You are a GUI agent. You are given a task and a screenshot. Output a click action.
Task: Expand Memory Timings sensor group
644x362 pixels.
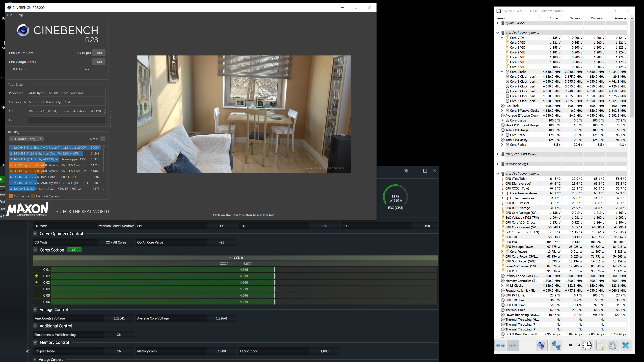click(497, 164)
